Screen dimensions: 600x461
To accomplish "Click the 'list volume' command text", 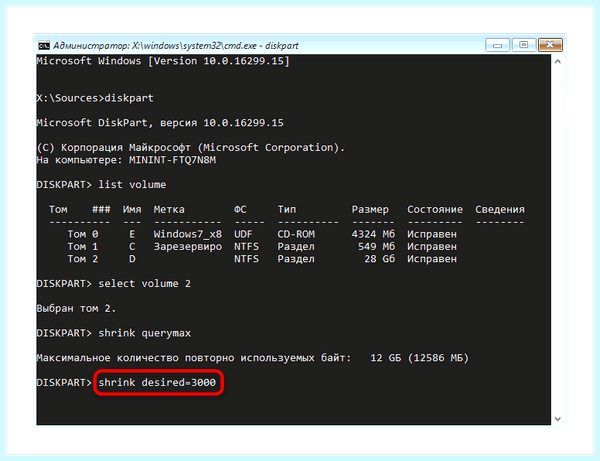I will [x=132, y=184].
